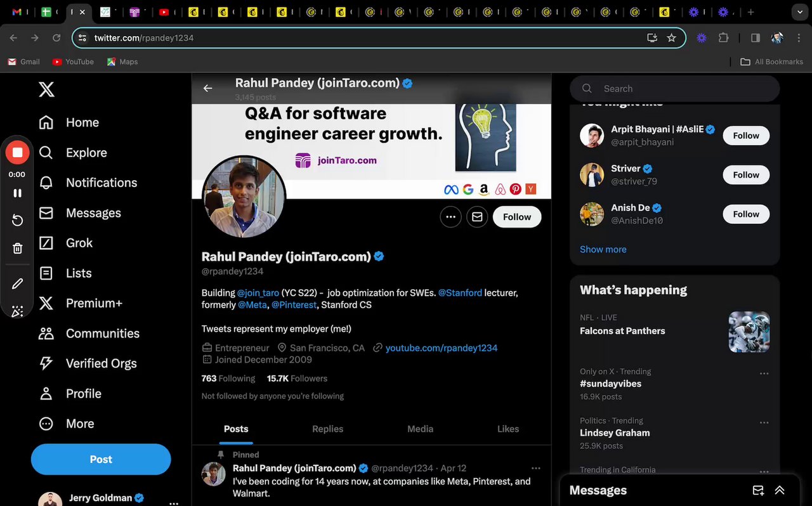View the 763 Following list

point(228,379)
